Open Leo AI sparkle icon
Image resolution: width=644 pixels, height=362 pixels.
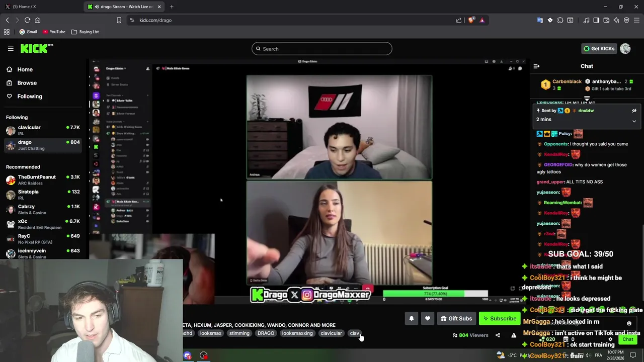coord(616,20)
